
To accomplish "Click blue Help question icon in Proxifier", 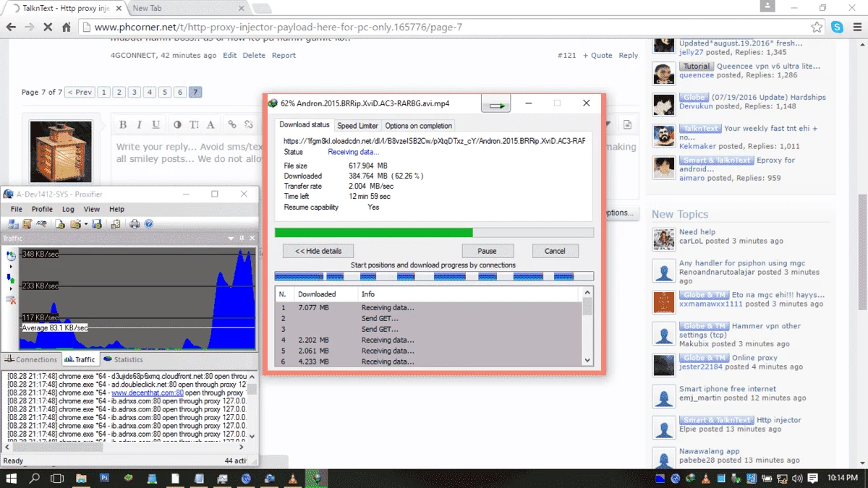I will [x=148, y=224].
